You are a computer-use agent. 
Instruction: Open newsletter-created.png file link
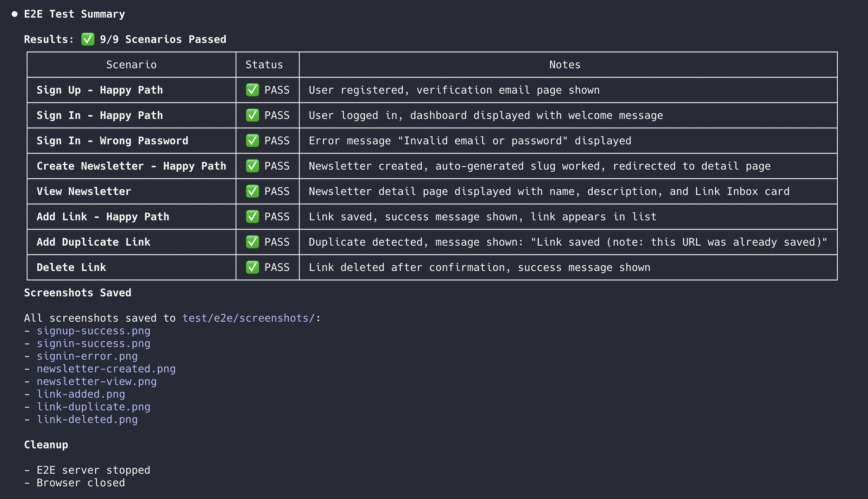point(106,369)
